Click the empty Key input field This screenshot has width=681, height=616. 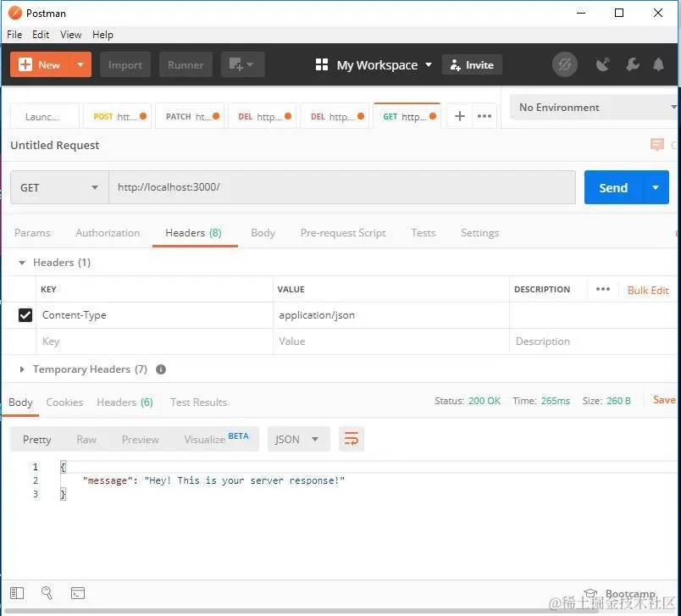154,341
